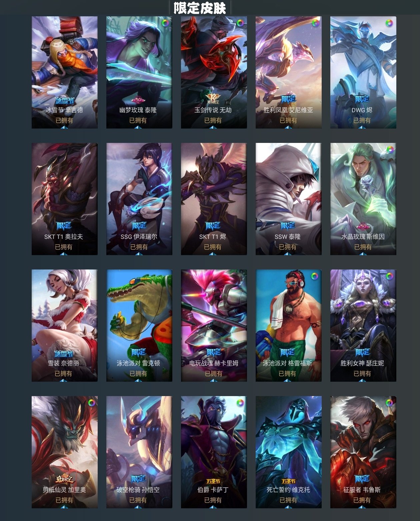The height and width of the screenshot is (521, 420).
Task: Open the 雪装 奈德丽 skin thumbnail
Action: pos(65,325)
